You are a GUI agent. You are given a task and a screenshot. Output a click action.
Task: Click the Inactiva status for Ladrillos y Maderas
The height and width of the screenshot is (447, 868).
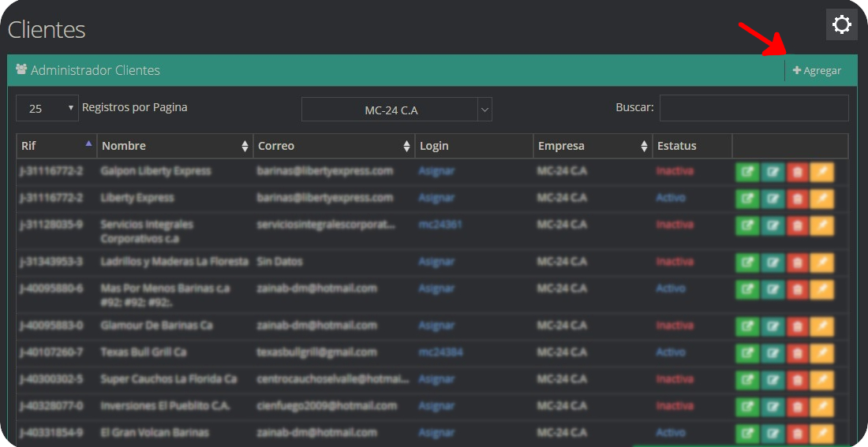[x=675, y=262]
